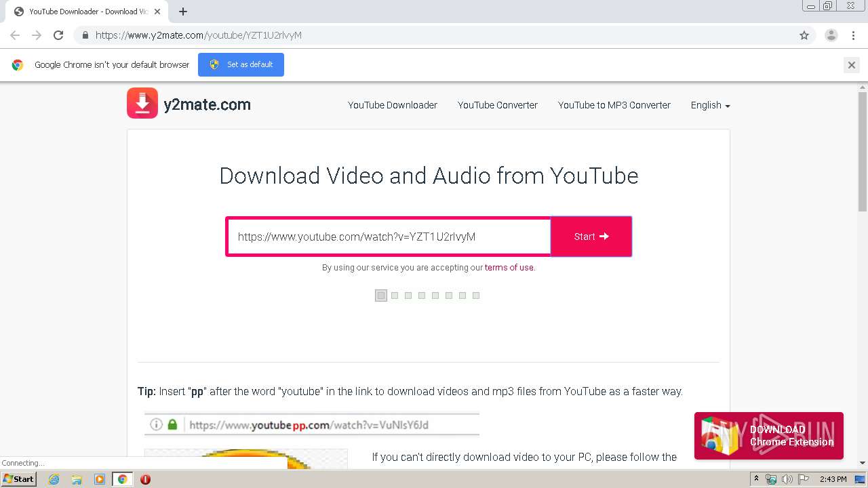Viewport: 868px width, 488px height.
Task: Launch Windows Media Player from taskbar
Action: pos(100,479)
